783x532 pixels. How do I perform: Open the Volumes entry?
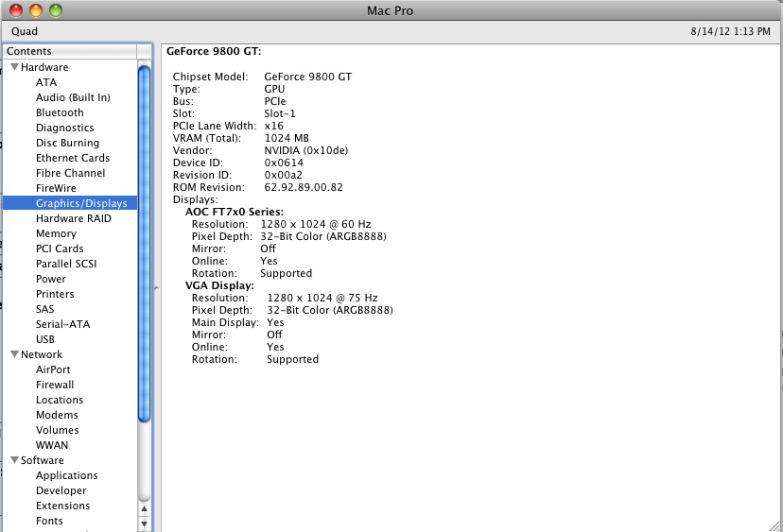(57, 430)
